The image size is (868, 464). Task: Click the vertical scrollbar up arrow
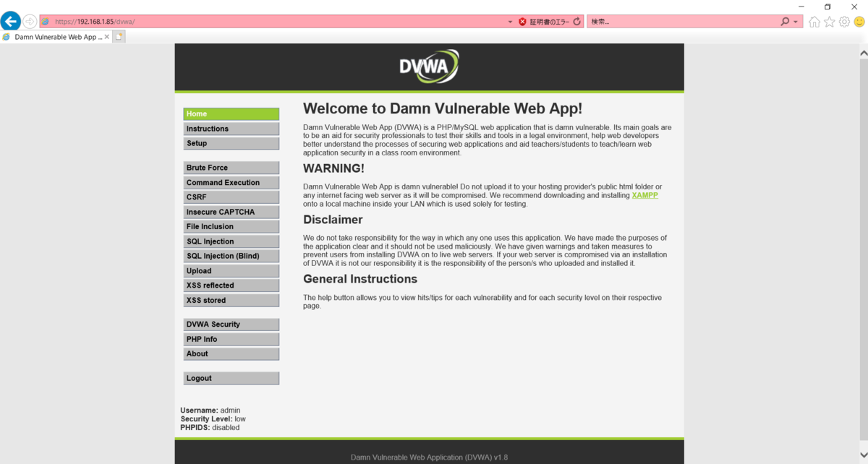click(x=863, y=52)
